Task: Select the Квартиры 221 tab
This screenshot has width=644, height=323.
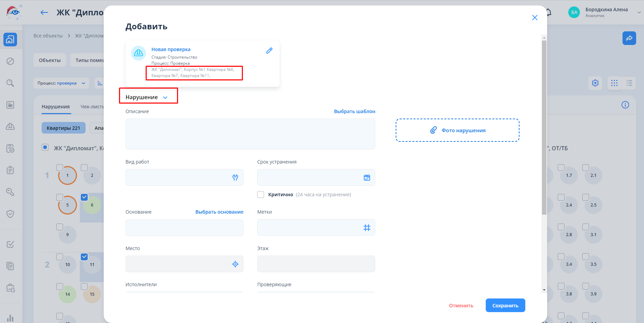Action: [63, 128]
